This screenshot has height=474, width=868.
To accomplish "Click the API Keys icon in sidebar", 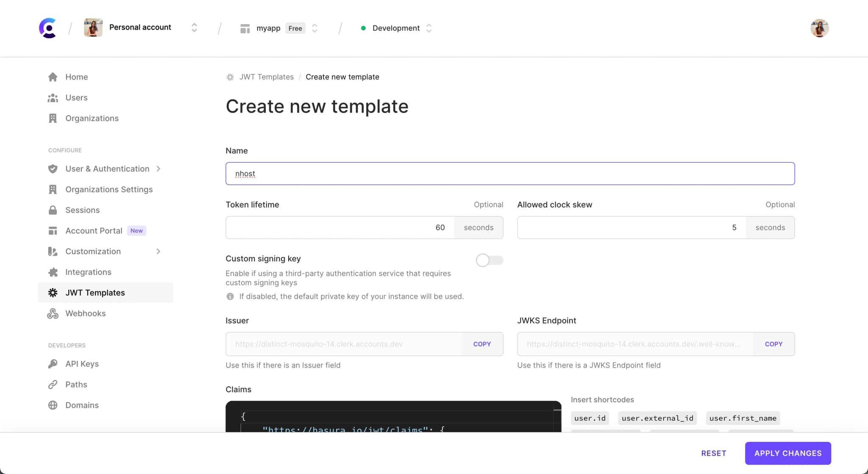I will coord(54,364).
